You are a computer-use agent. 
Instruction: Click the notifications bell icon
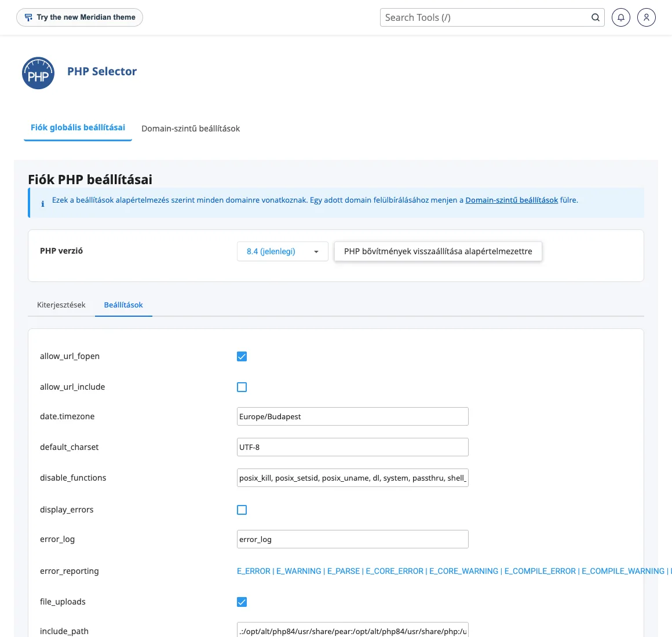pyautogui.click(x=620, y=17)
